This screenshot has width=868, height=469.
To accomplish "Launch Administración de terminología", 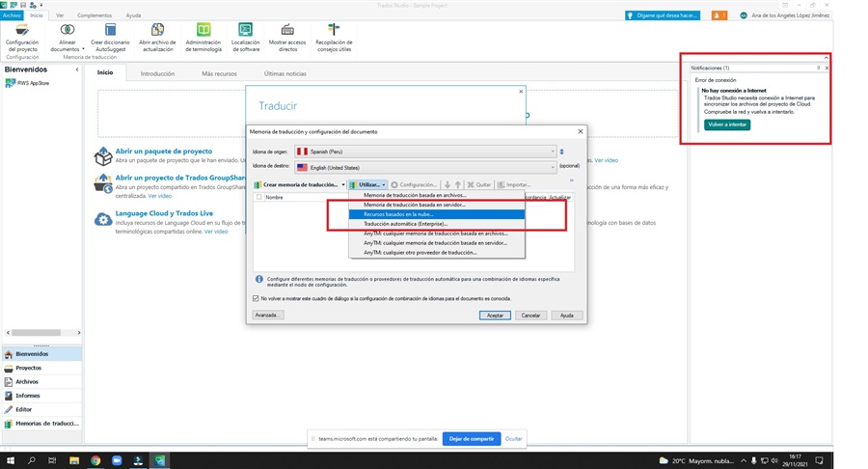I will pos(203,38).
